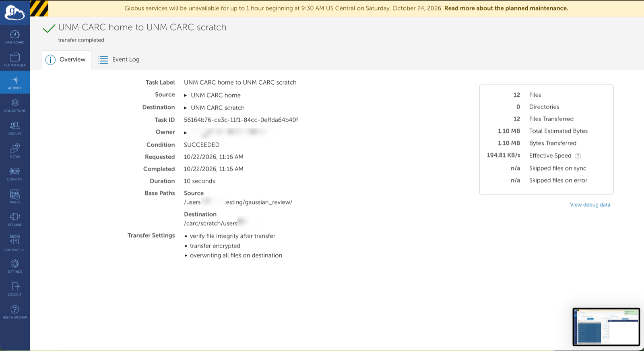
Task: Open Settings in sidebar
Action: point(15,266)
